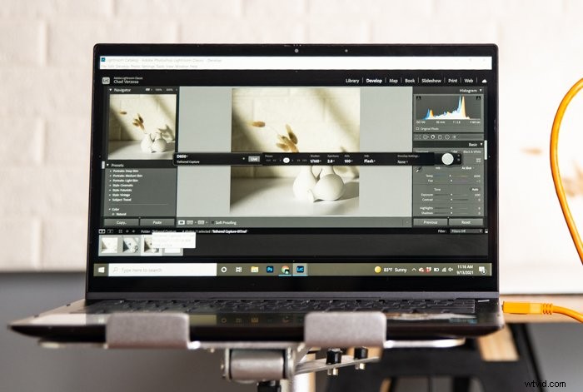Open main window display icon in filmstrip
583x392 pixels.
(x=102, y=231)
